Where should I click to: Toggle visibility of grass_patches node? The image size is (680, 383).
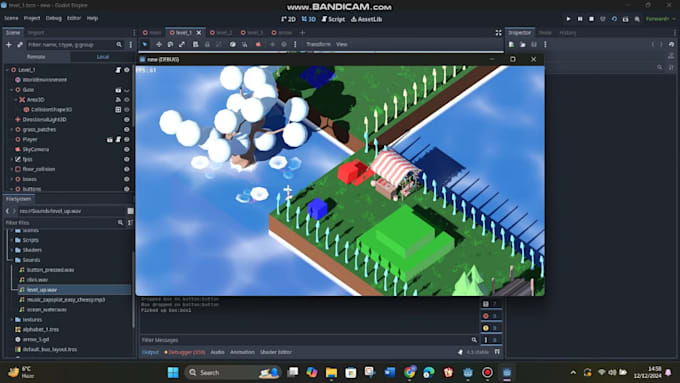pos(127,130)
